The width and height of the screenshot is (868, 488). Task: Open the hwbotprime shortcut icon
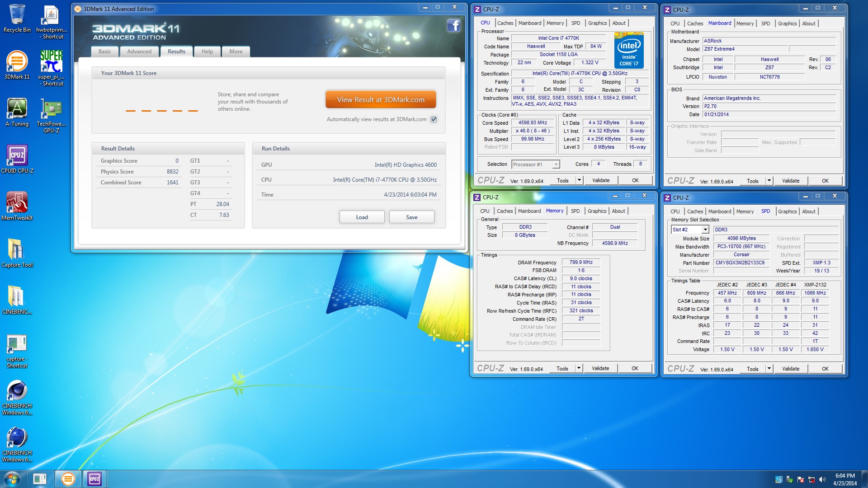52,22
